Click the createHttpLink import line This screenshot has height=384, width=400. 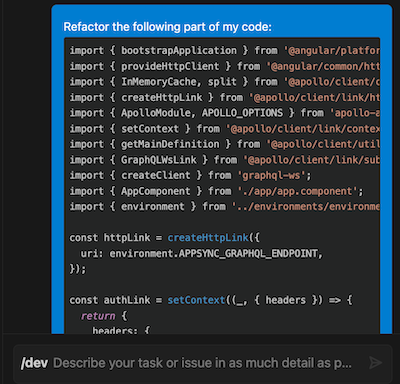(x=225, y=98)
